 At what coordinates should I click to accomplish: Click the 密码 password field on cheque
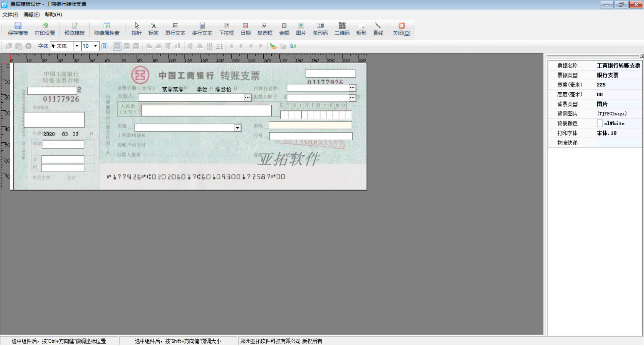click(x=310, y=125)
